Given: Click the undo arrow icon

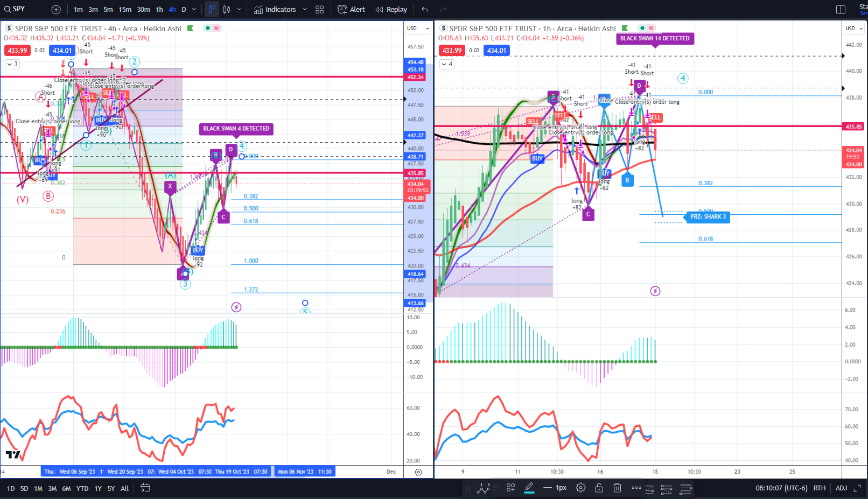Looking at the screenshot, I should [425, 10].
